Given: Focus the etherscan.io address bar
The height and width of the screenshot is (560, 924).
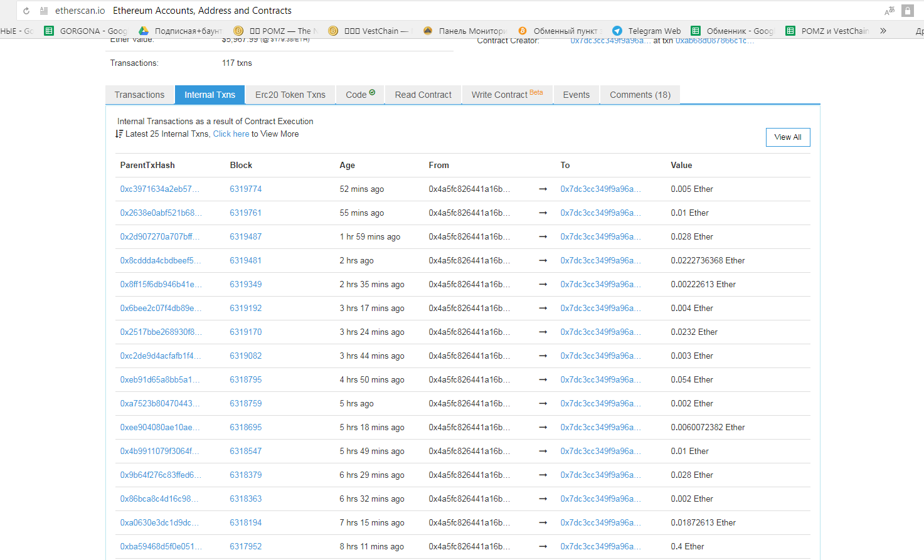Looking at the screenshot, I should click(x=464, y=11).
